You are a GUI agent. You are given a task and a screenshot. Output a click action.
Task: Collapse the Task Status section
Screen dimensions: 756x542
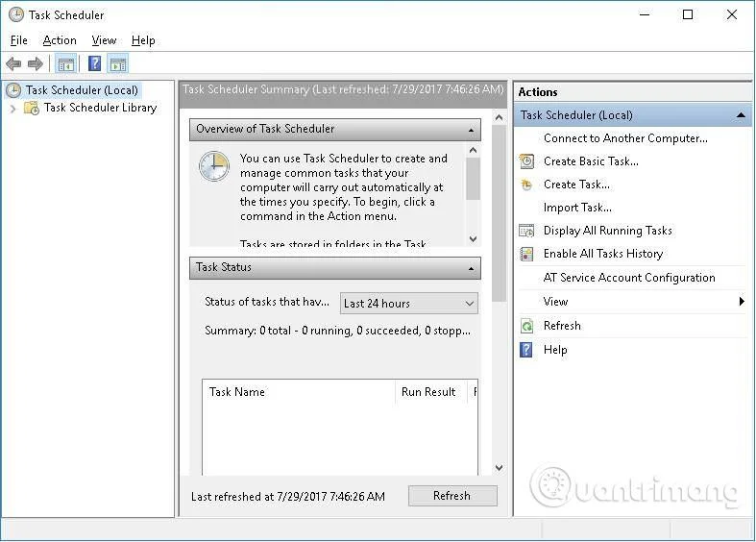(471, 268)
